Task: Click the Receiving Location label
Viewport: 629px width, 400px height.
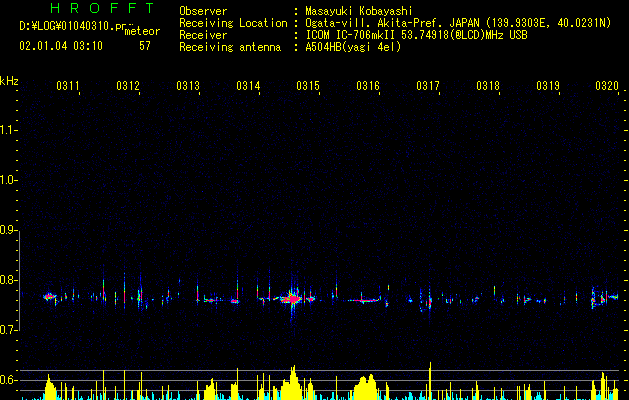Action: coord(233,23)
